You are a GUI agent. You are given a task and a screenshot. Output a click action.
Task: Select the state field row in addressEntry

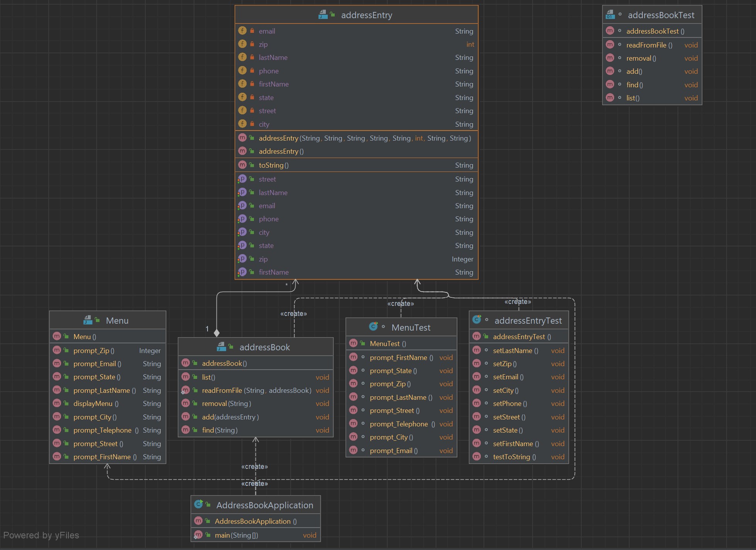coord(356,97)
